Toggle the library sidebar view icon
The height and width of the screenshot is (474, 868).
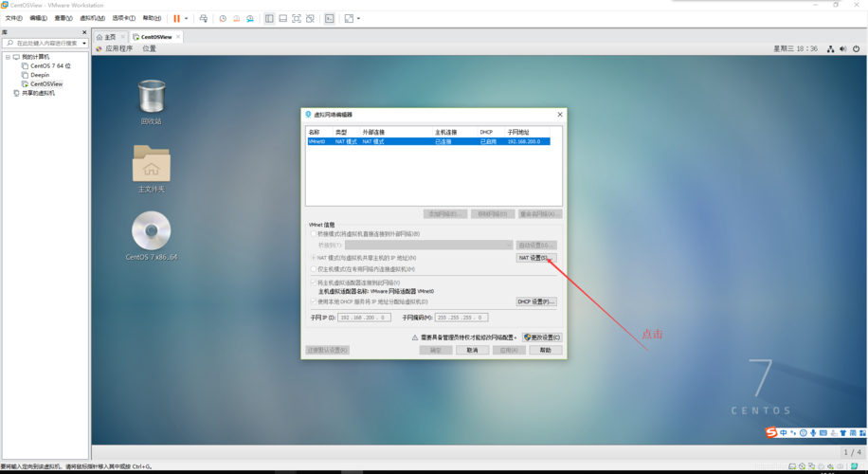[x=269, y=18]
